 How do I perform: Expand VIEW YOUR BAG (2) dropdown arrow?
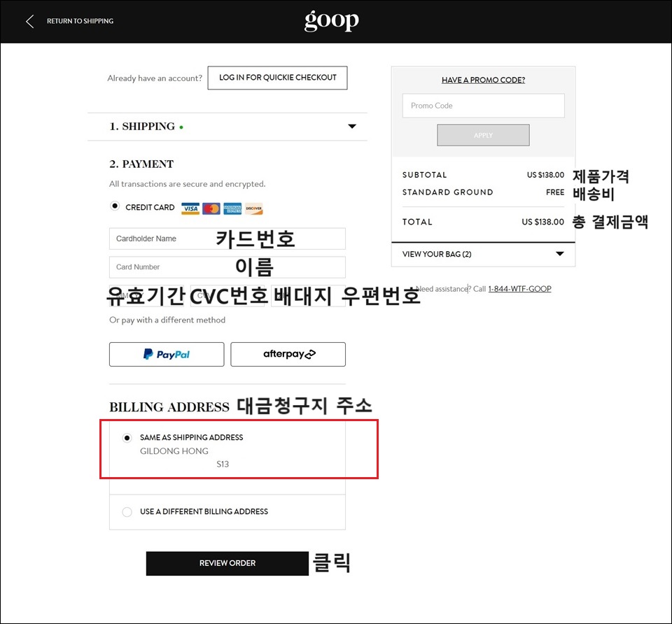559,254
